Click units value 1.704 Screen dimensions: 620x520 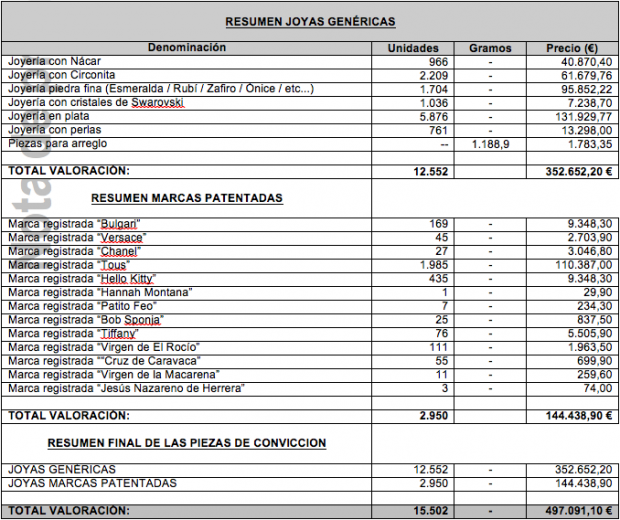(434, 89)
